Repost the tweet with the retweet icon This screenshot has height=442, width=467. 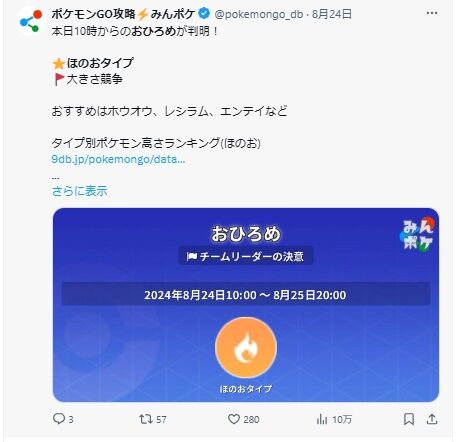[x=145, y=419]
